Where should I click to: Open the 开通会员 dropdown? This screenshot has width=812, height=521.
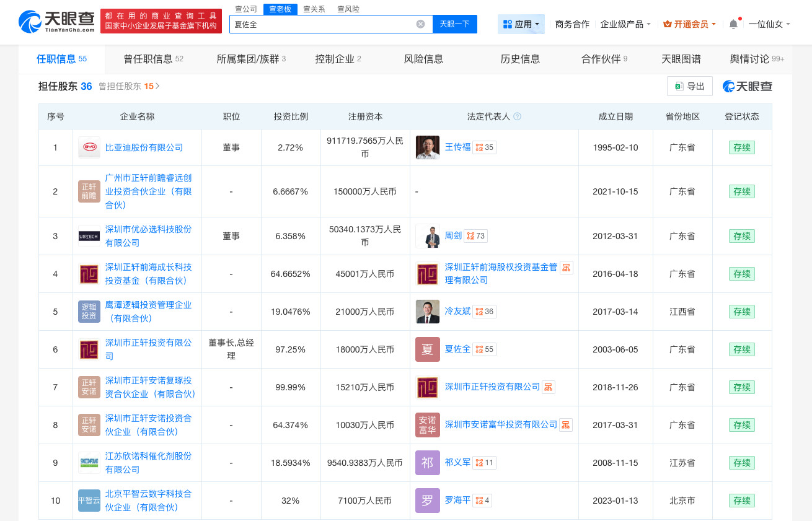tap(690, 24)
